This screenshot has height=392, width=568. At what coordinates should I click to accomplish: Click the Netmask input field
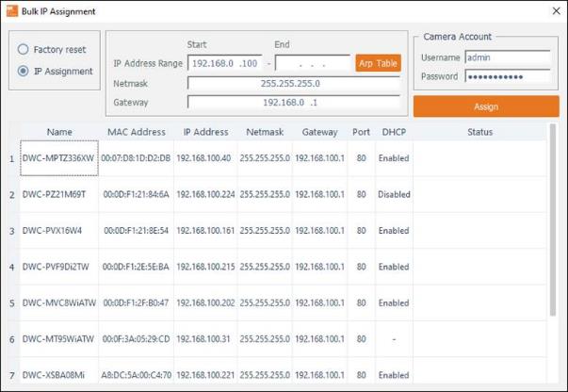pyautogui.click(x=295, y=83)
